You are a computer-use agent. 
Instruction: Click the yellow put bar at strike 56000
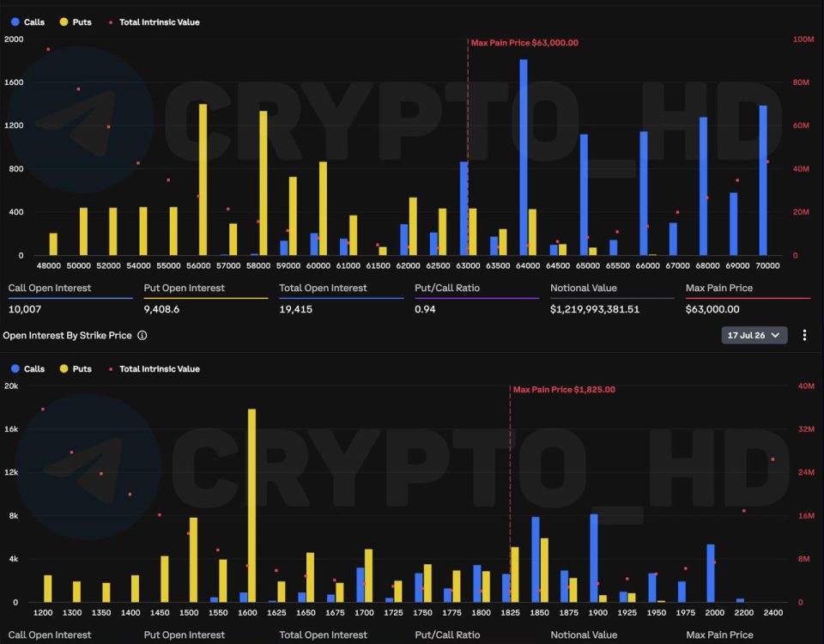coord(203,179)
